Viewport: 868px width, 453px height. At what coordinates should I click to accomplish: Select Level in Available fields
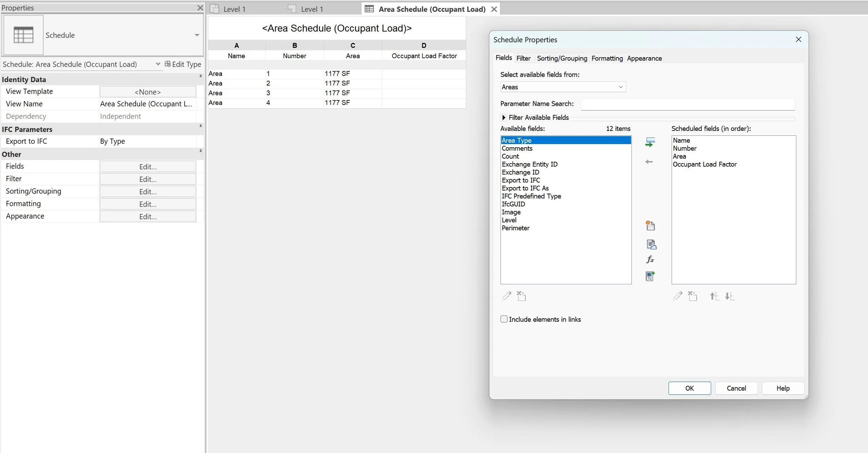tap(566, 220)
